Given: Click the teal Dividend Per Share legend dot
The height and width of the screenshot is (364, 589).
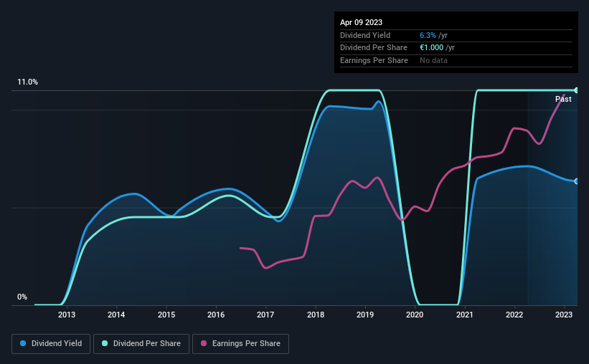Looking at the screenshot, I should tap(105, 343).
